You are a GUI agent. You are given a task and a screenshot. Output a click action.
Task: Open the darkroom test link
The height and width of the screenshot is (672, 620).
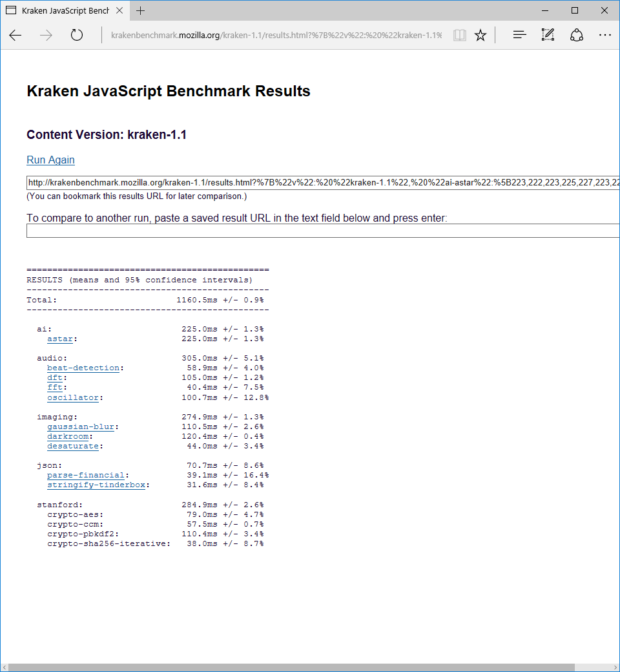68,436
